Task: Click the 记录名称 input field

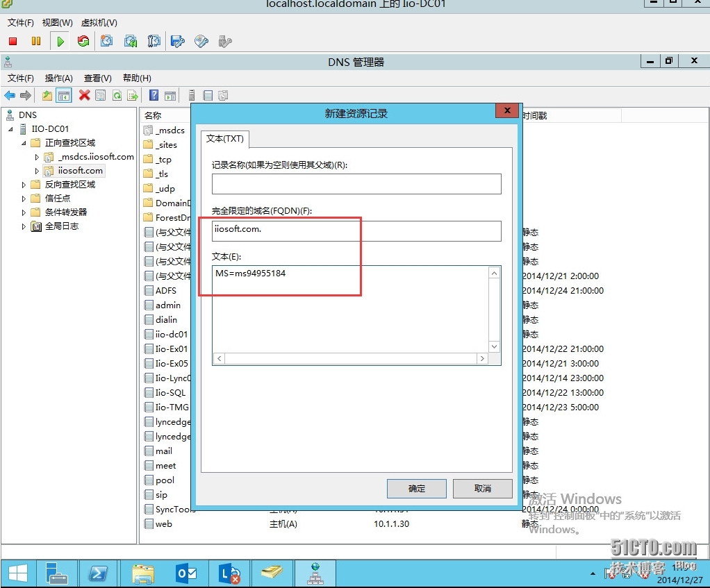Action: pos(356,184)
